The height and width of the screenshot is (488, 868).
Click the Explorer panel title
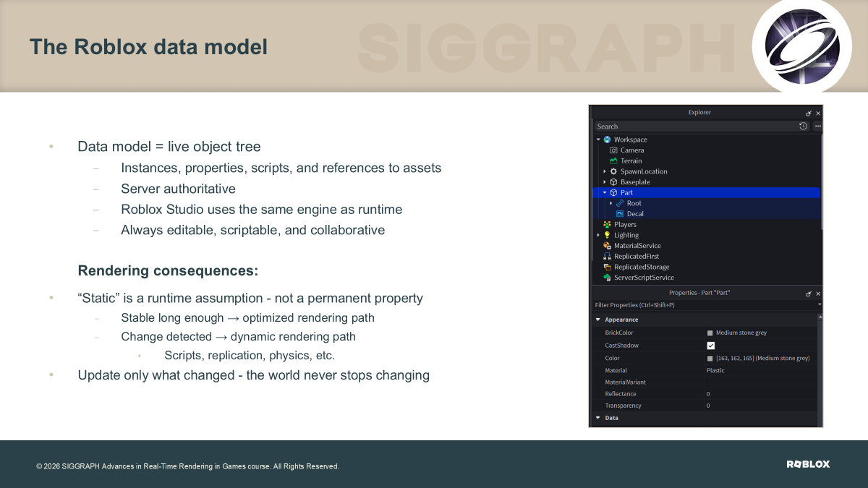[699, 113]
